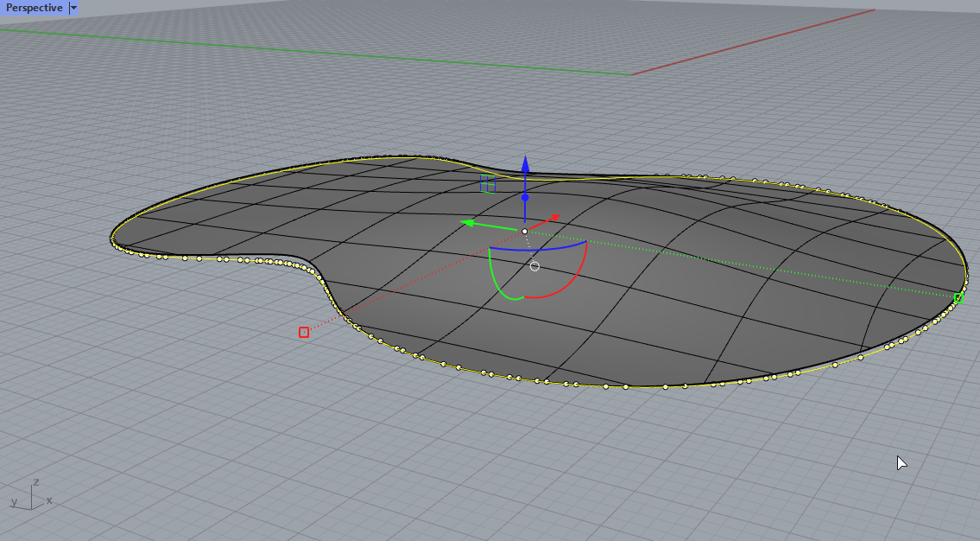This screenshot has width=980, height=541.
Task: Click the red rotation arc of the gumball
Action: coord(584,266)
